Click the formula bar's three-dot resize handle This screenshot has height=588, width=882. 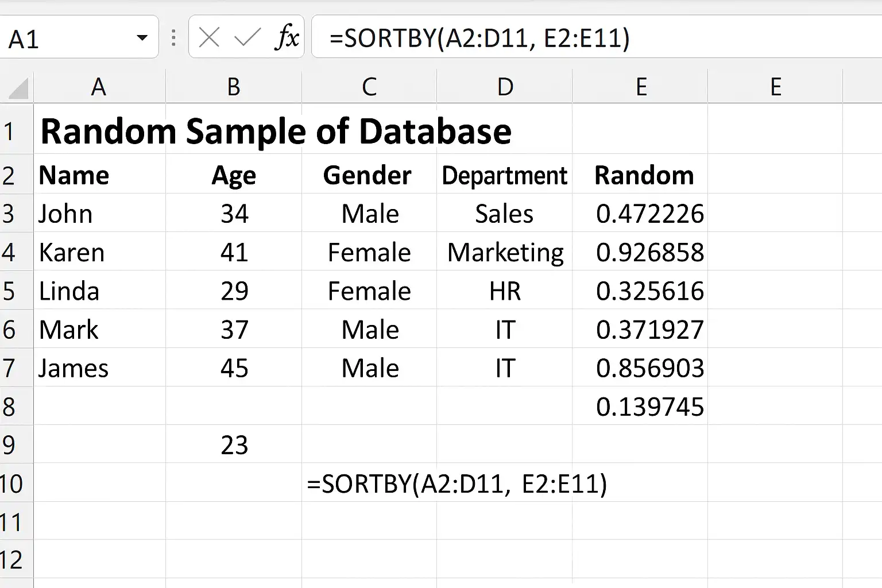pos(173,38)
